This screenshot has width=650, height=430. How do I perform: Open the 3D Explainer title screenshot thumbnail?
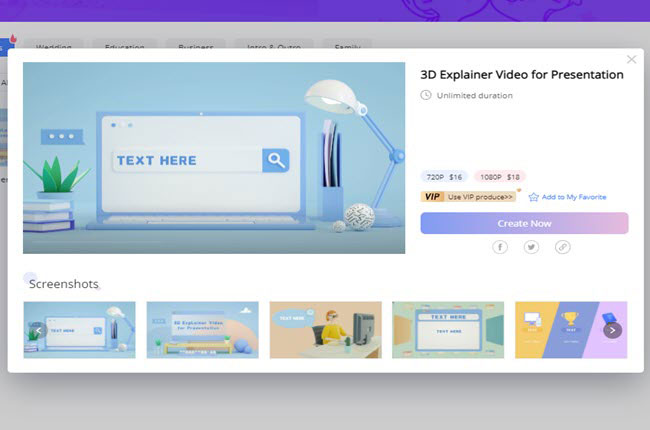[202, 330]
